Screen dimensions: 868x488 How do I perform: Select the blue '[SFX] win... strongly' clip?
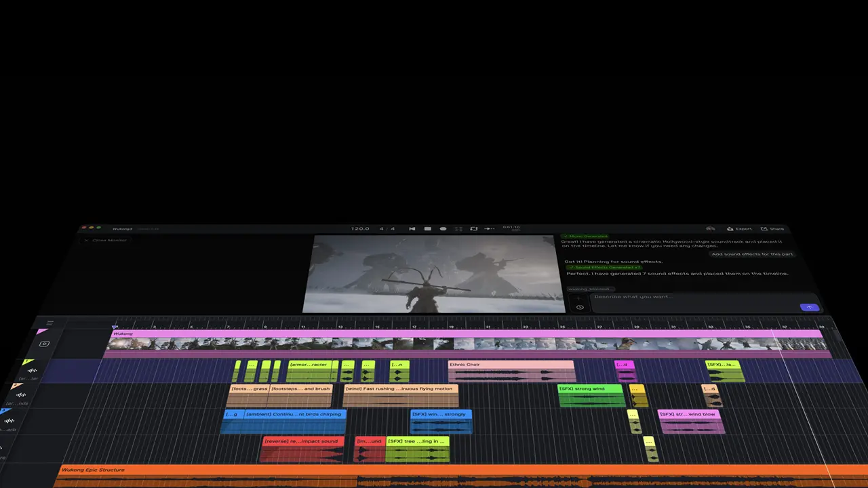[x=441, y=422]
